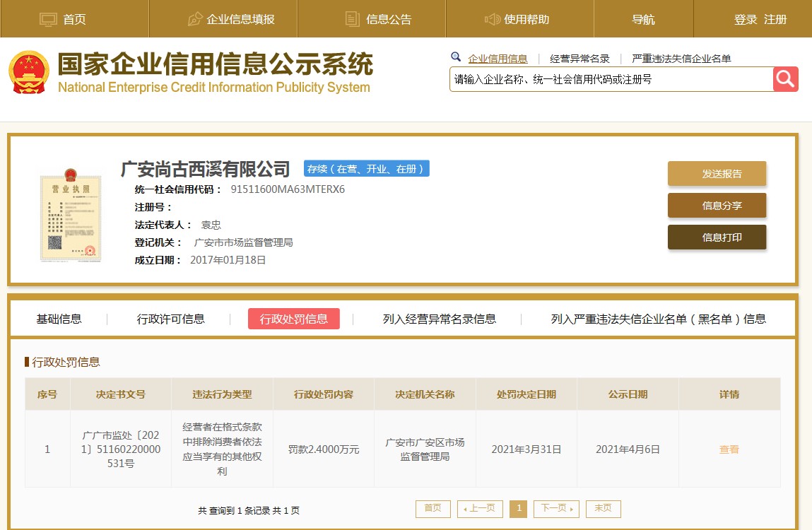Click the small magnifier beside 企业信用信息
This screenshot has width=812, height=530.
coord(456,57)
